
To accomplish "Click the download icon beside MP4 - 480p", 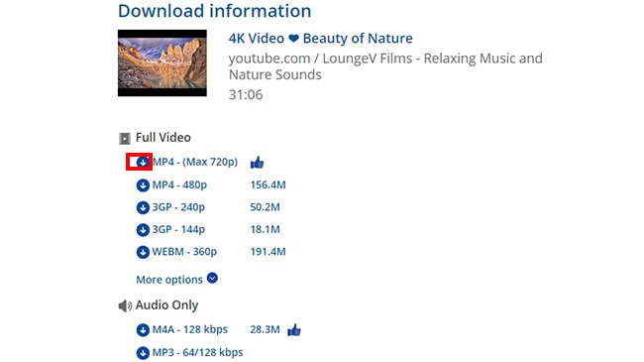I will coord(143,185).
